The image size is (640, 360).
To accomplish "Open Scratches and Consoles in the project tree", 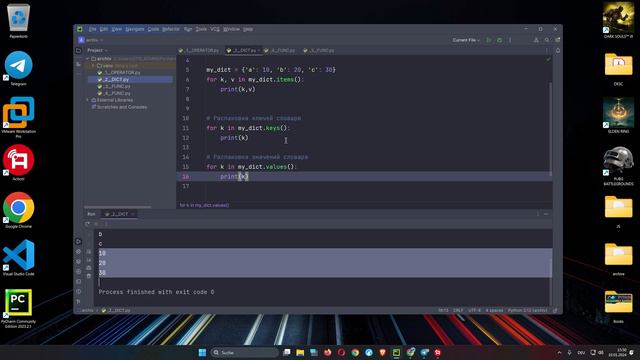I will (x=119, y=107).
